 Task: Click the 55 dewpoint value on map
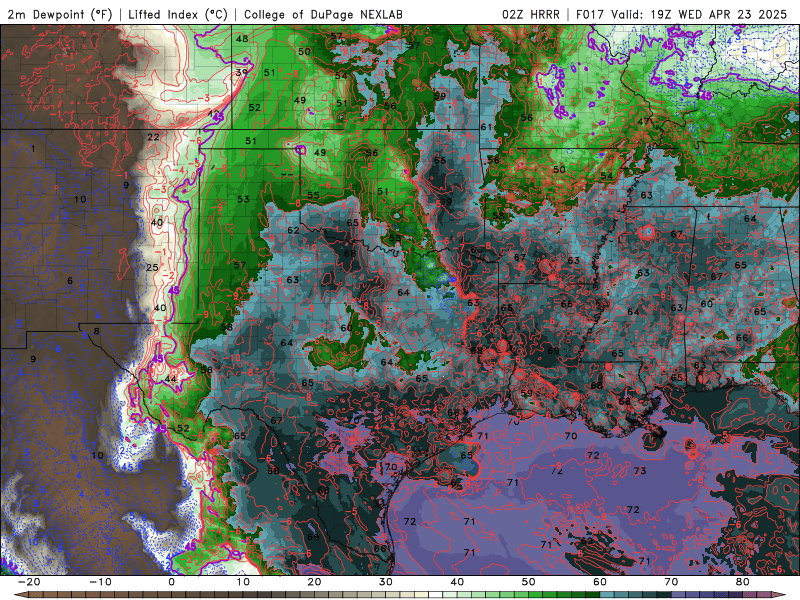[313, 195]
